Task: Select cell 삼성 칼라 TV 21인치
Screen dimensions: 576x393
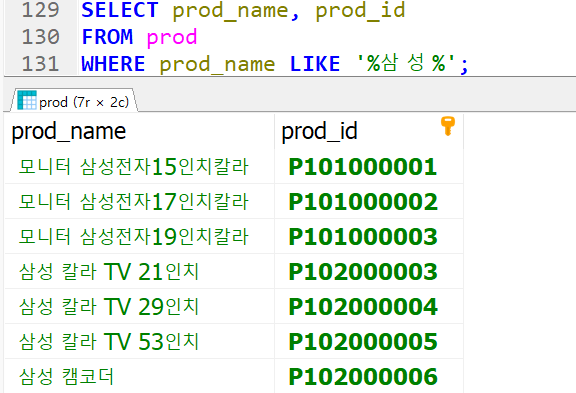Action: click(140, 271)
